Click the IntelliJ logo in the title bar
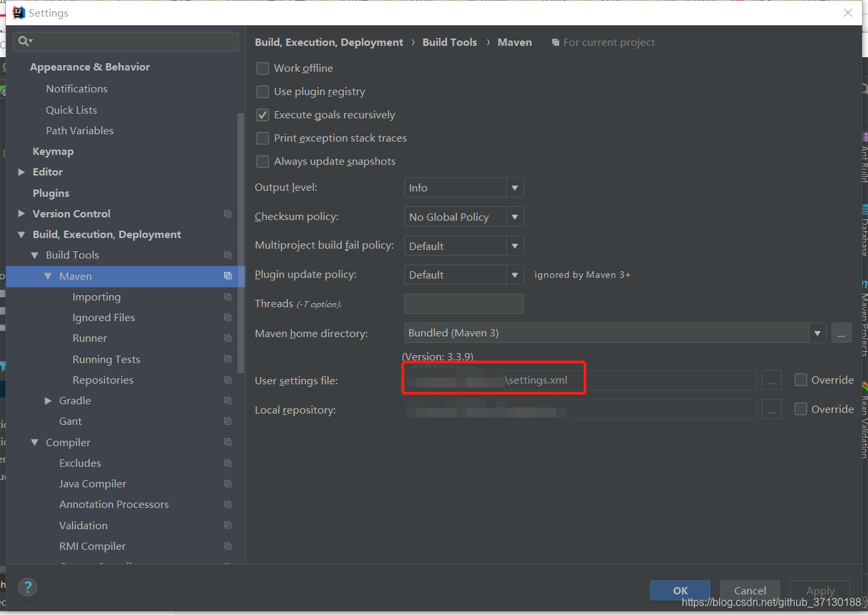The height and width of the screenshot is (615, 868). coord(18,13)
